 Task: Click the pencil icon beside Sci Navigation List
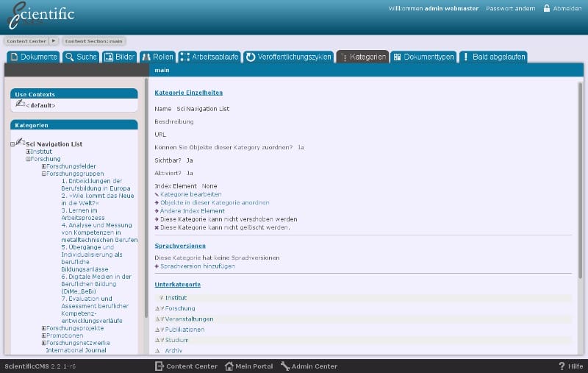coord(20,142)
